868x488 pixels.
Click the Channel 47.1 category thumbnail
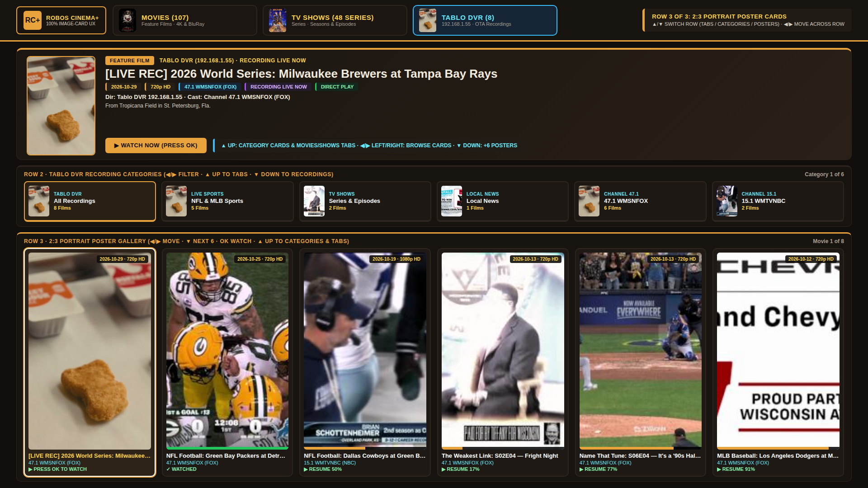(589, 201)
